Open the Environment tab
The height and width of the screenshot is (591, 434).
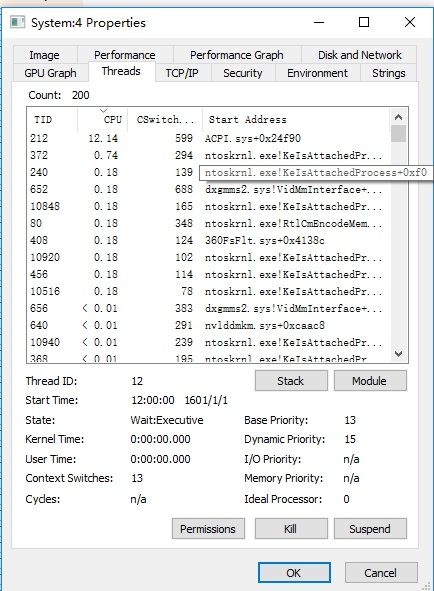[317, 73]
